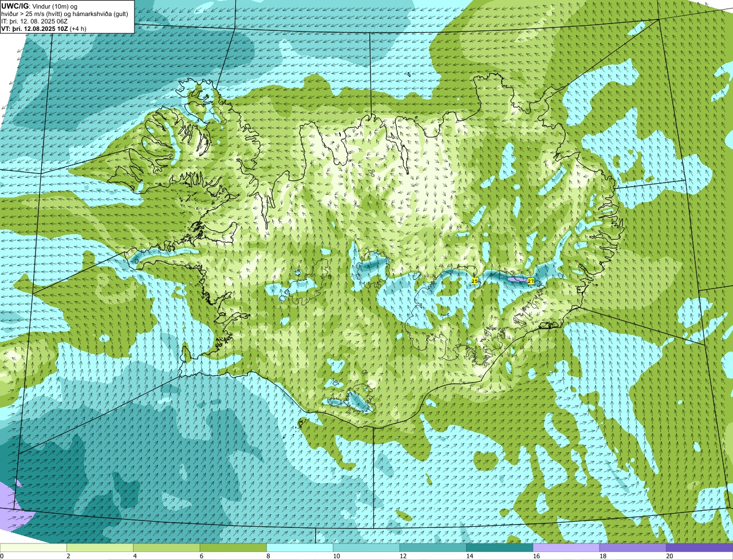Pick the medium purple 18–20 m/s legend swatch
The image size is (733, 560).
(633, 547)
